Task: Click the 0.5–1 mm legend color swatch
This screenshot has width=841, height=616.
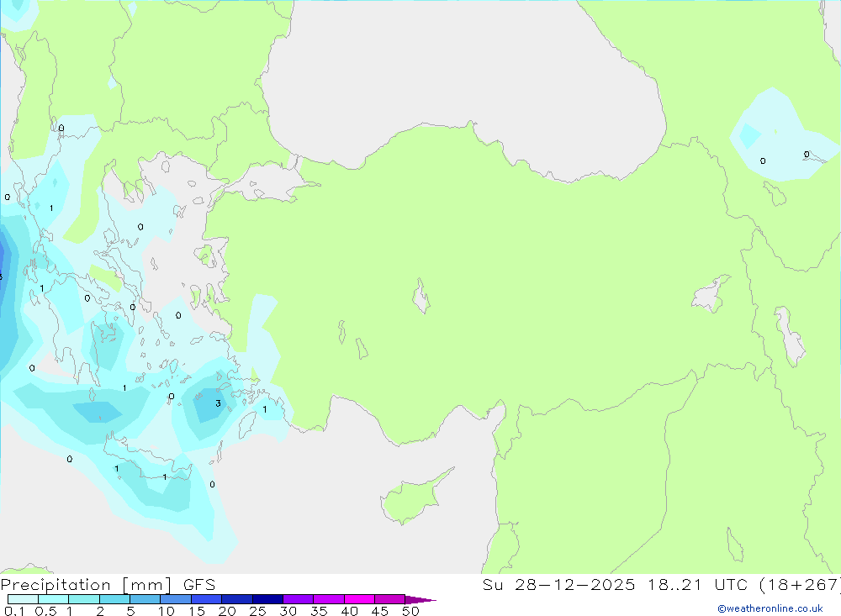Action: click(54, 599)
